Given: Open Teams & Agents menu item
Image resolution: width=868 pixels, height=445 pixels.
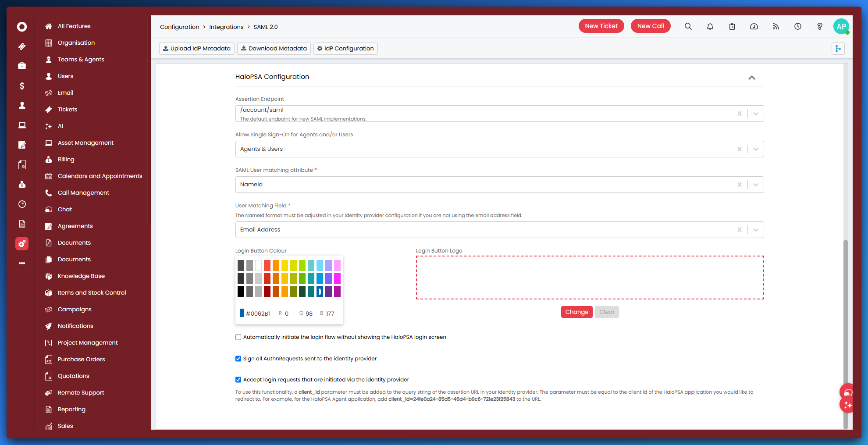Looking at the screenshot, I should tap(81, 60).
